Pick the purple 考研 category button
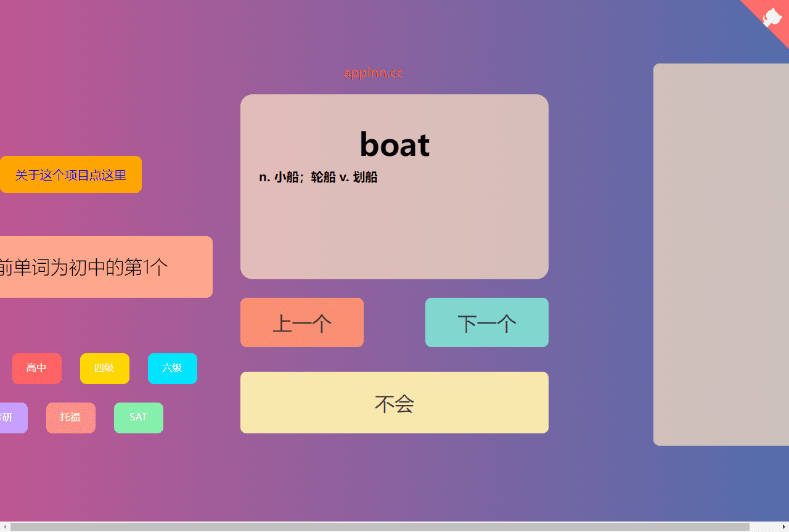The height and width of the screenshot is (532, 789). coord(11,418)
